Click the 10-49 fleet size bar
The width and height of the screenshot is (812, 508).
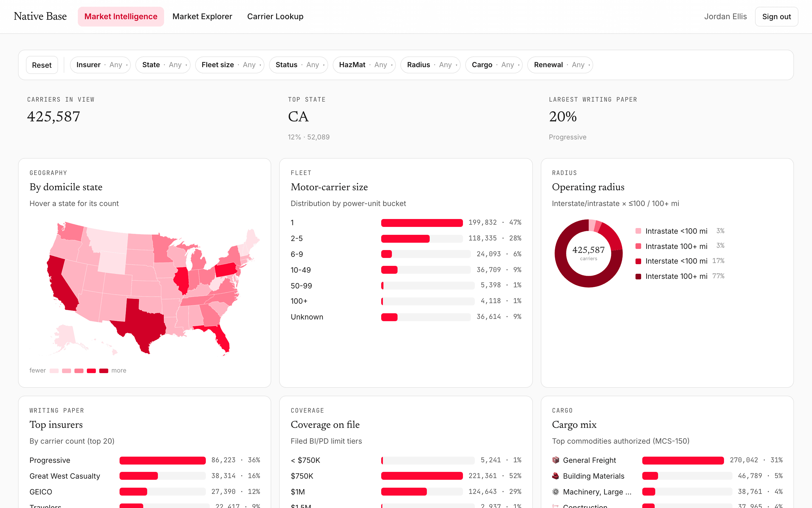[426, 270]
